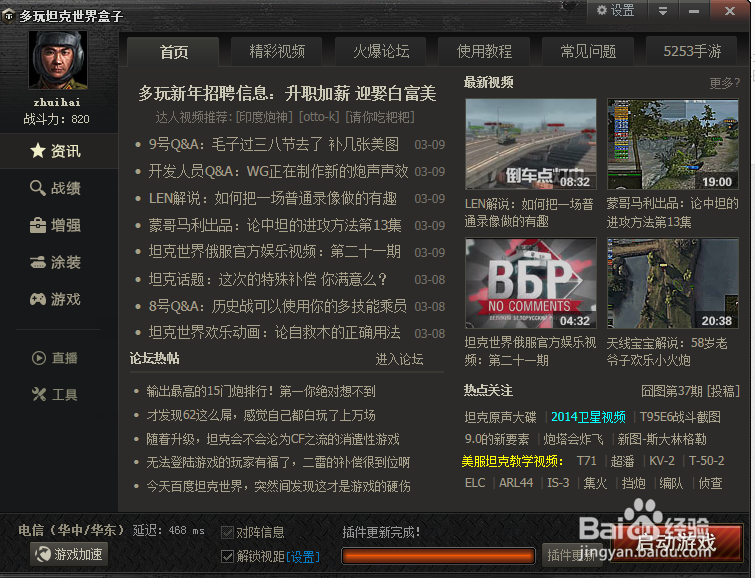The width and height of the screenshot is (755, 578).
Task: Open forum post 无法登陆游戏的玩家有福了
Action: [278, 462]
